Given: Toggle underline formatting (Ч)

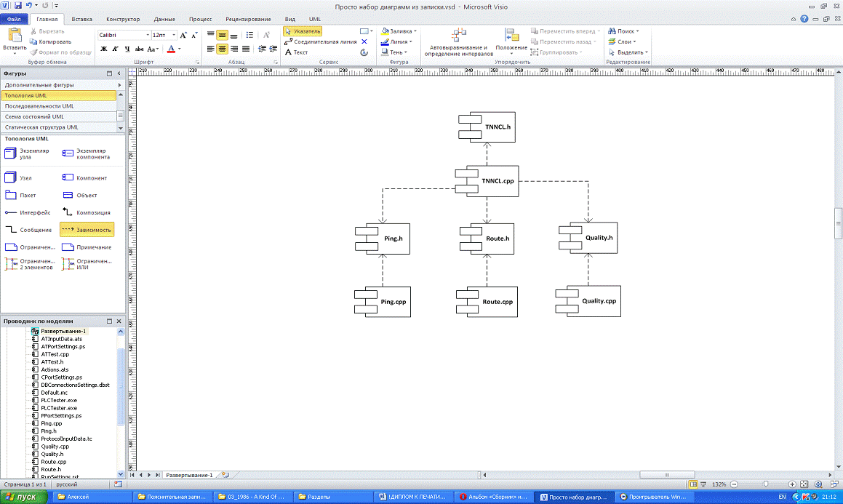Looking at the screenshot, I should pyautogui.click(x=127, y=49).
